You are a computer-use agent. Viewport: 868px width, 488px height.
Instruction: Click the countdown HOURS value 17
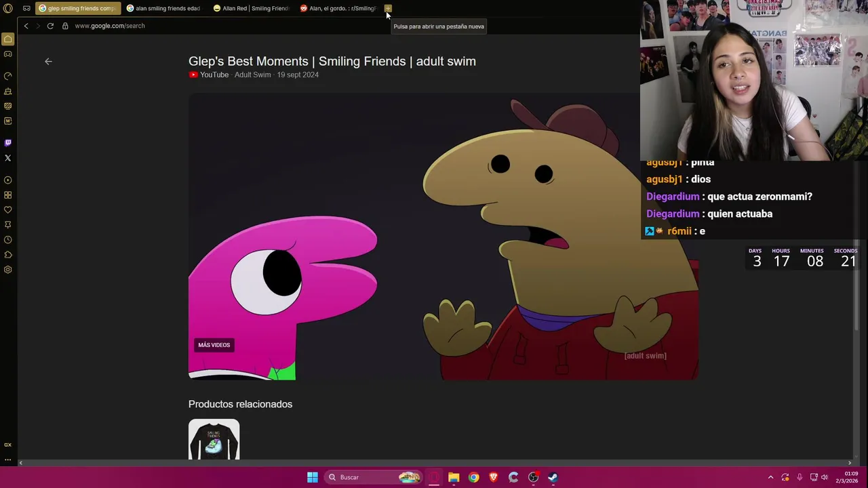[x=781, y=261]
